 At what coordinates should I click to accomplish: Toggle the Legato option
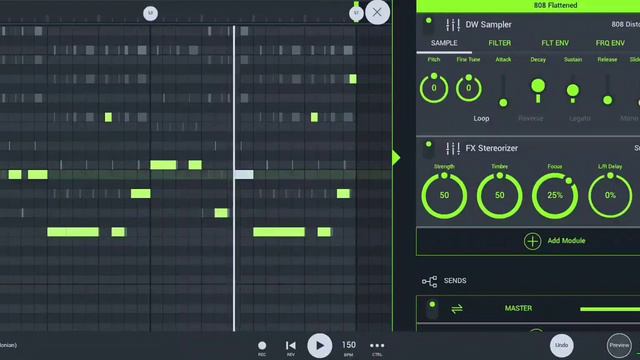(580, 118)
